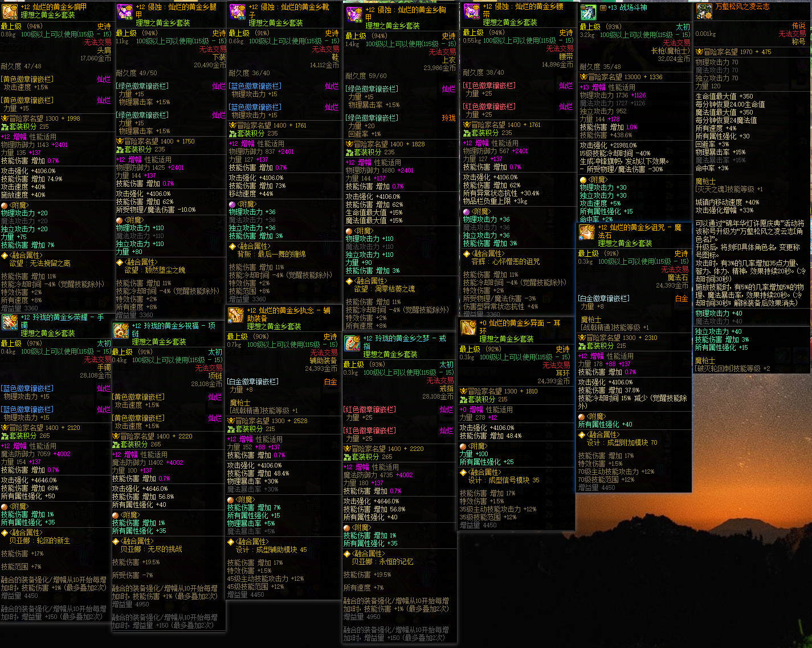
Task: Click the 耐久度 47/48 line
Action: (21, 67)
